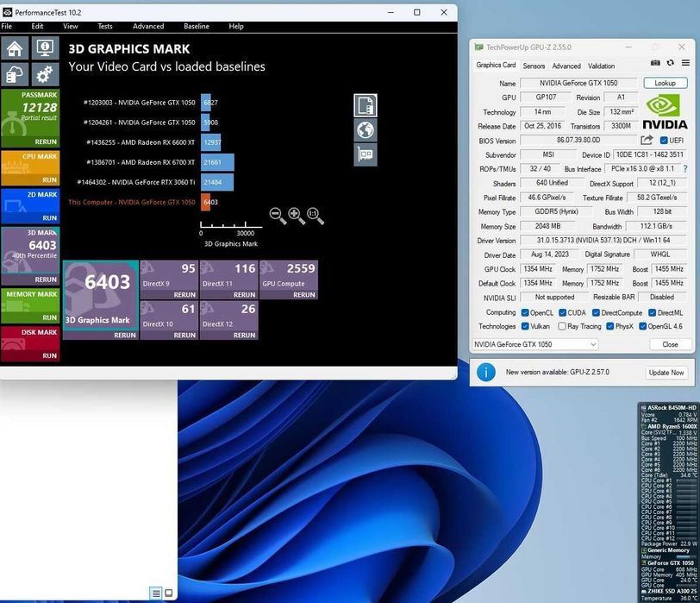Click Update Now button
The width and height of the screenshot is (700, 603).
(x=666, y=373)
